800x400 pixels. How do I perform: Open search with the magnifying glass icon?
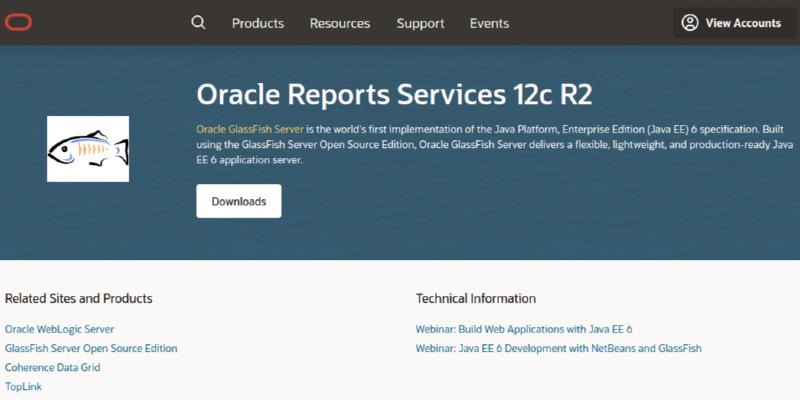click(x=198, y=23)
